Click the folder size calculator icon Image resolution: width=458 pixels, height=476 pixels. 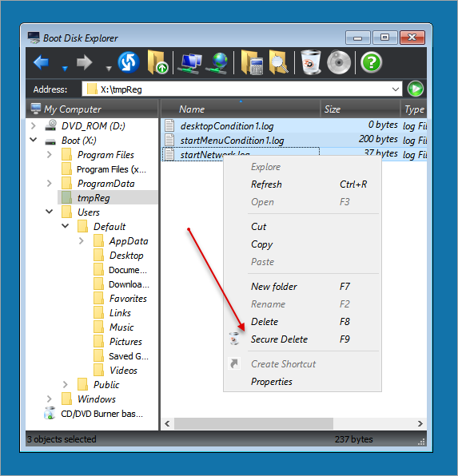click(x=251, y=62)
